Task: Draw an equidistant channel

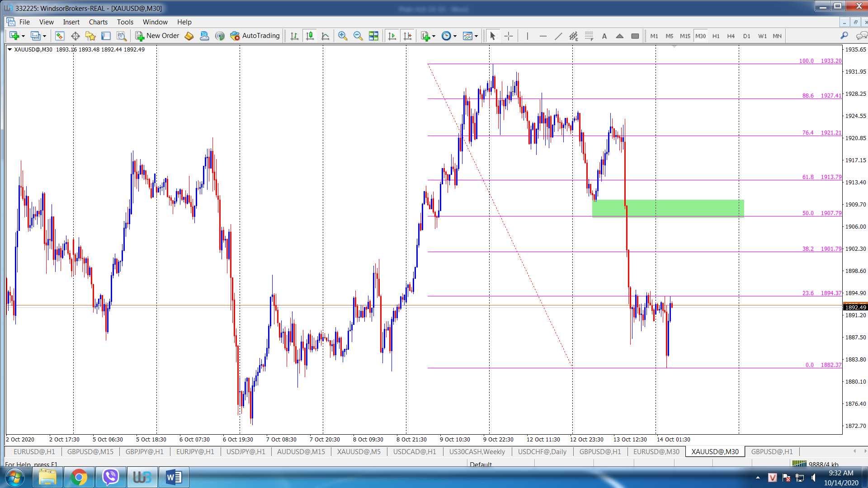Action: coord(574,36)
